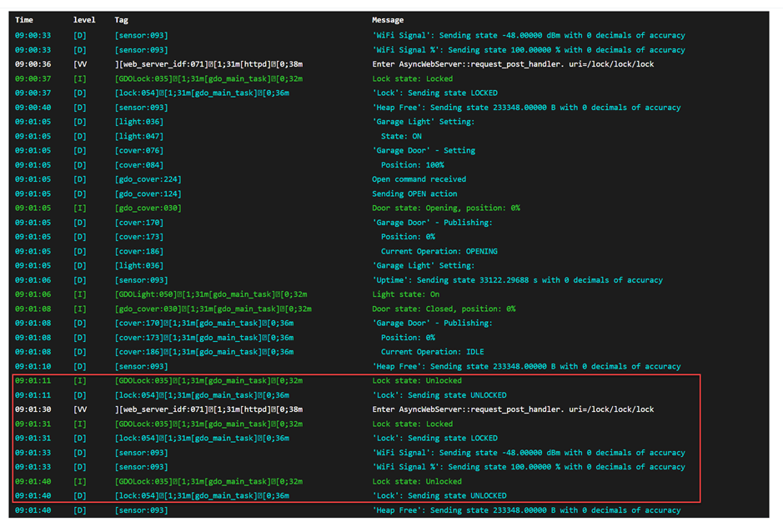The image size is (783, 532).
Task: Select 'Current Operation: IDLE' message
Action: (433, 352)
